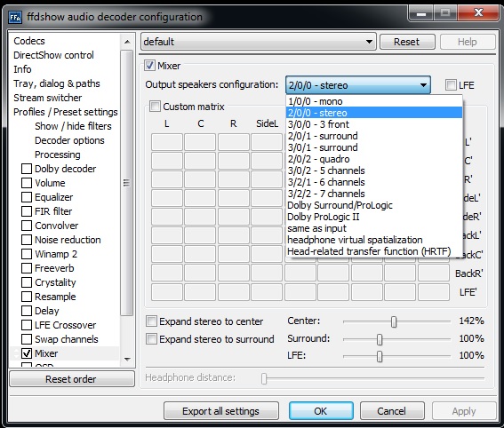Click Export all settings

pyautogui.click(x=221, y=411)
